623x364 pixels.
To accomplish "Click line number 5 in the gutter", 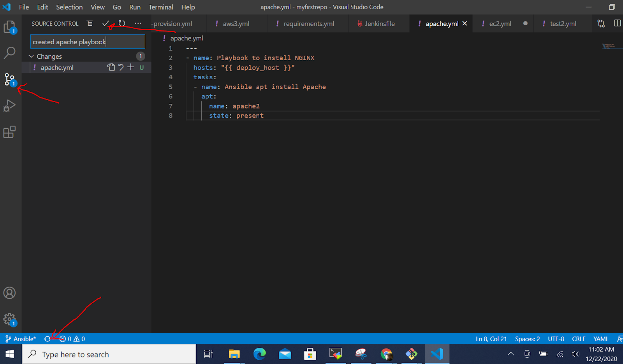I will (x=170, y=87).
